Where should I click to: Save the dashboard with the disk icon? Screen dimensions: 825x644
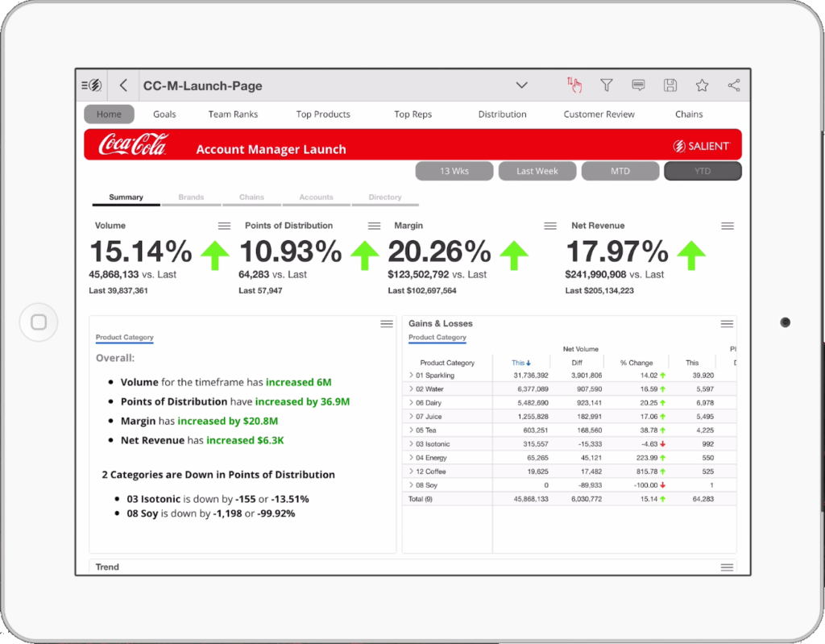pyautogui.click(x=670, y=85)
